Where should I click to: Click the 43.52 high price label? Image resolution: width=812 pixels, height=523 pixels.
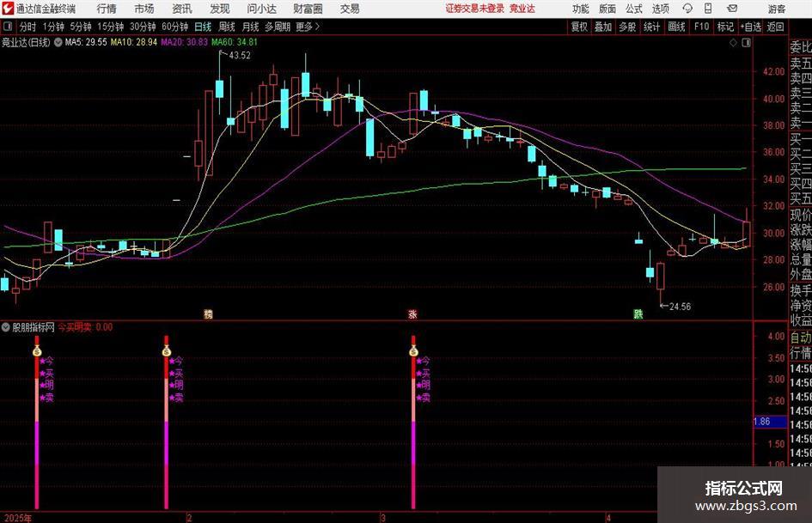coord(239,56)
